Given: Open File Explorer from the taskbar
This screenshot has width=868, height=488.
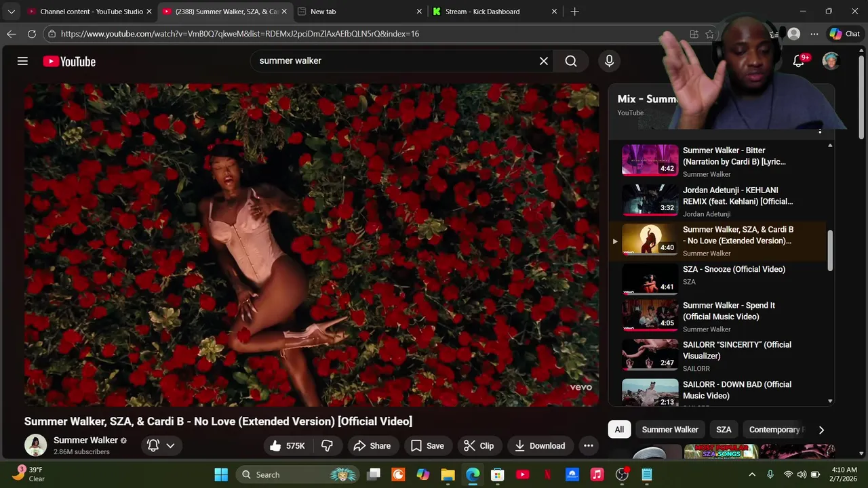Looking at the screenshot, I should [x=448, y=474].
